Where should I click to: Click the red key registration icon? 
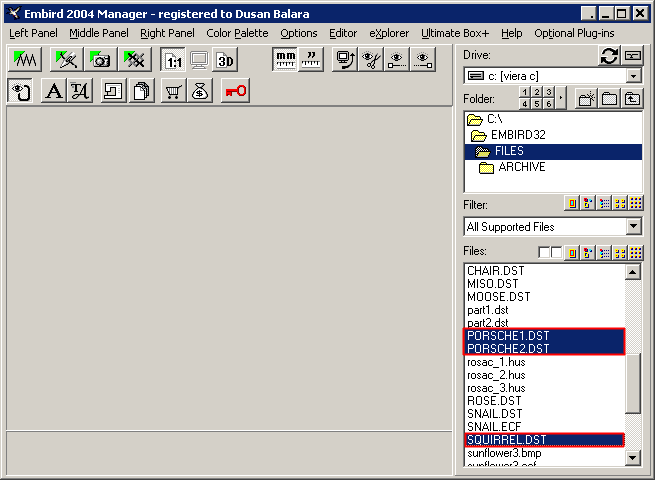[236, 91]
